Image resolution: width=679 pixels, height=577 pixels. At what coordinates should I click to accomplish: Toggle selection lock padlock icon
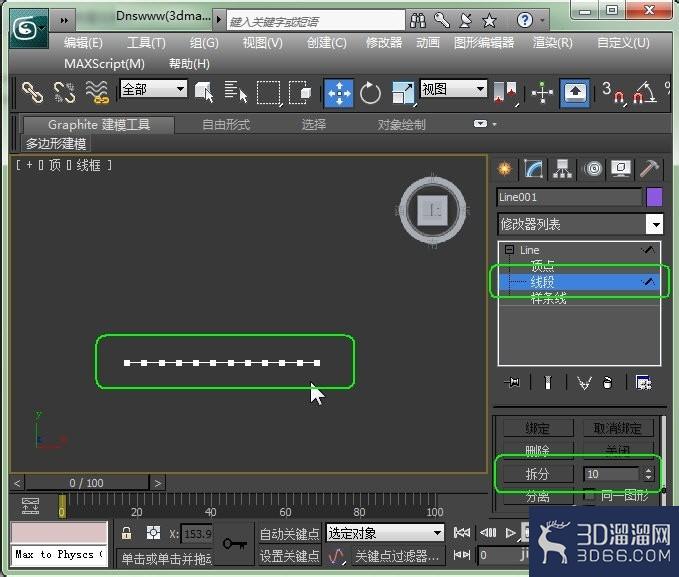(x=126, y=533)
